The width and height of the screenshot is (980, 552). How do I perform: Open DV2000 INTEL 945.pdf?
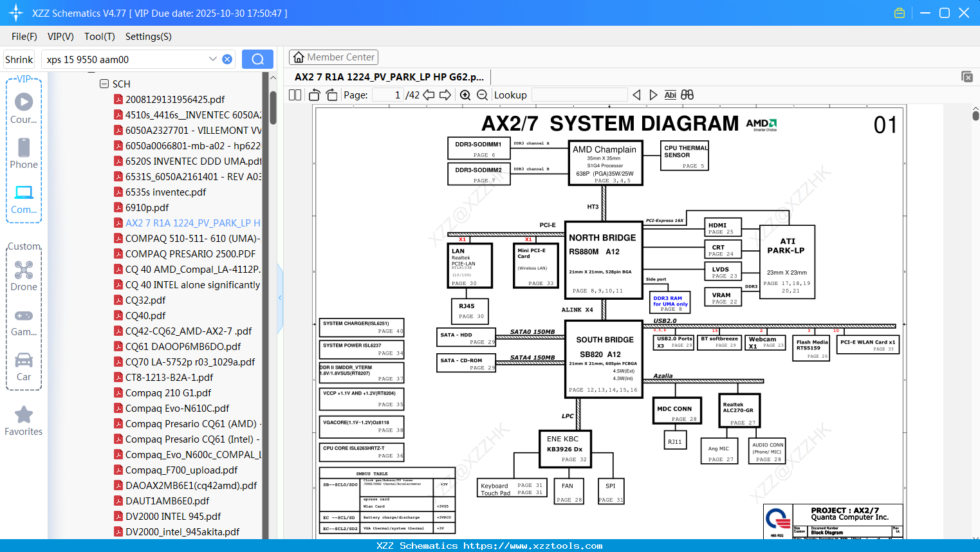pos(173,516)
